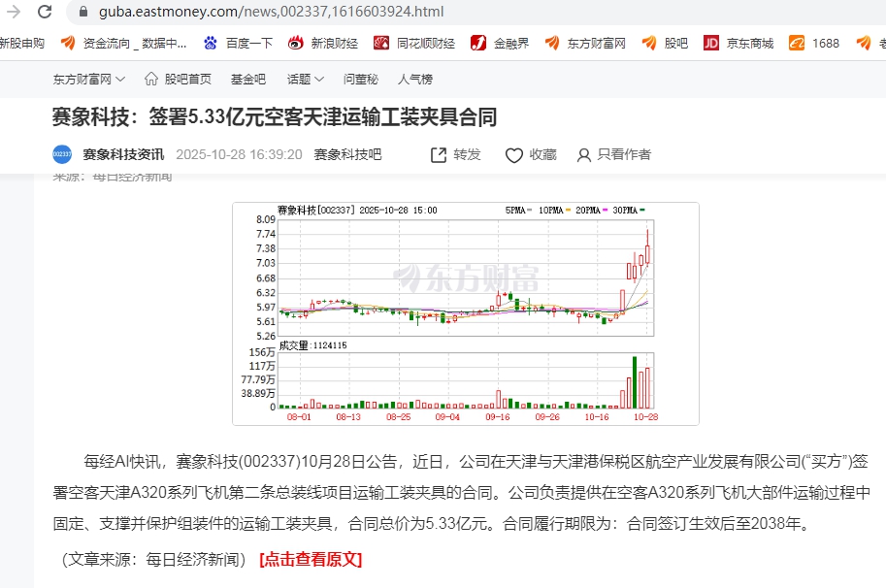Click the JD red favicon

click(x=710, y=43)
